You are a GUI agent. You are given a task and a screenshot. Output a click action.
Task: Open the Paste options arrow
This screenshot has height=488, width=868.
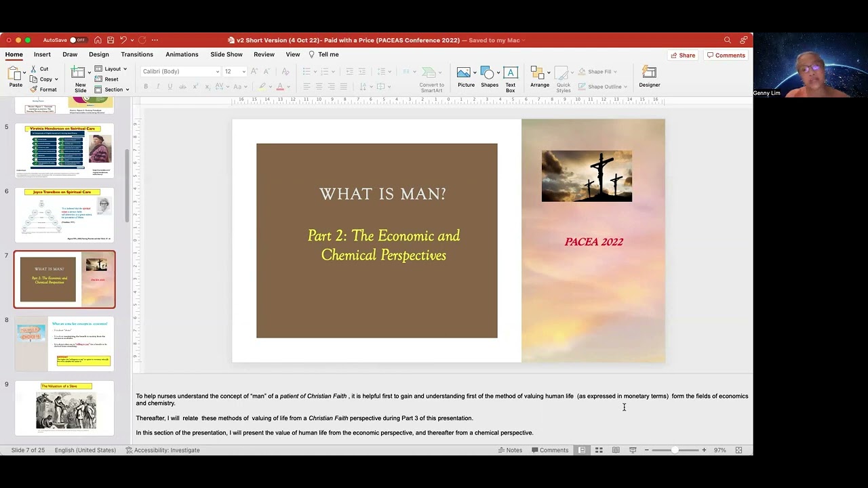25,73
